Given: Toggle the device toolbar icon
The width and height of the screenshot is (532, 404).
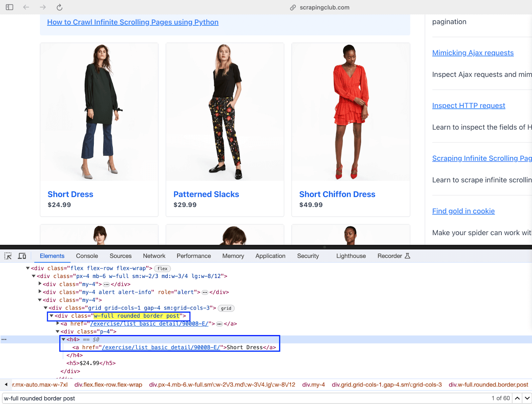Looking at the screenshot, I should [22, 256].
